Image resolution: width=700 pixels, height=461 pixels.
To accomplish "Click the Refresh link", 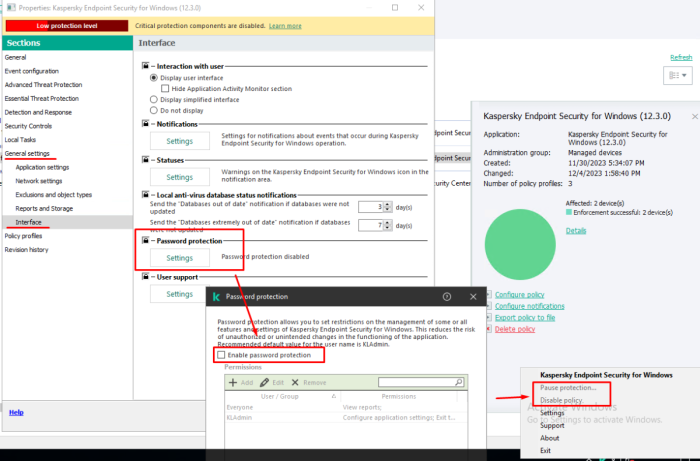I will point(681,58).
